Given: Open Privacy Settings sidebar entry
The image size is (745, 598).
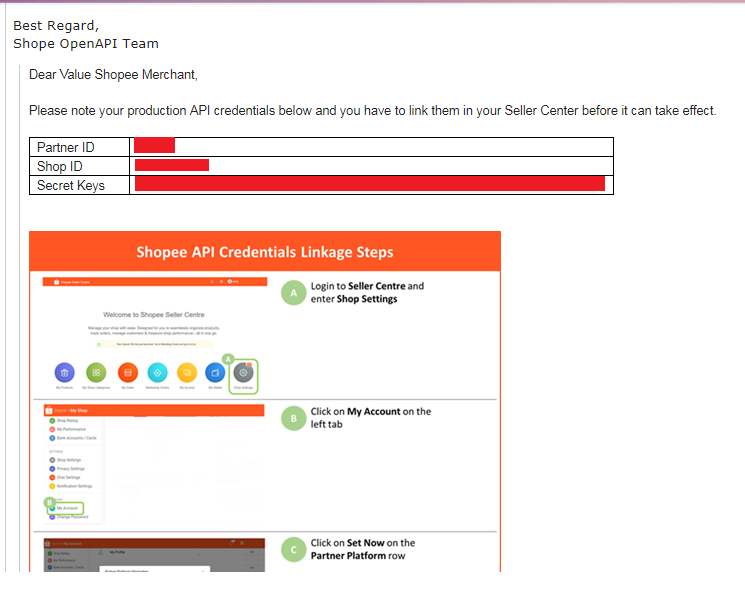Looking at the screenshot, I should 71,469.
